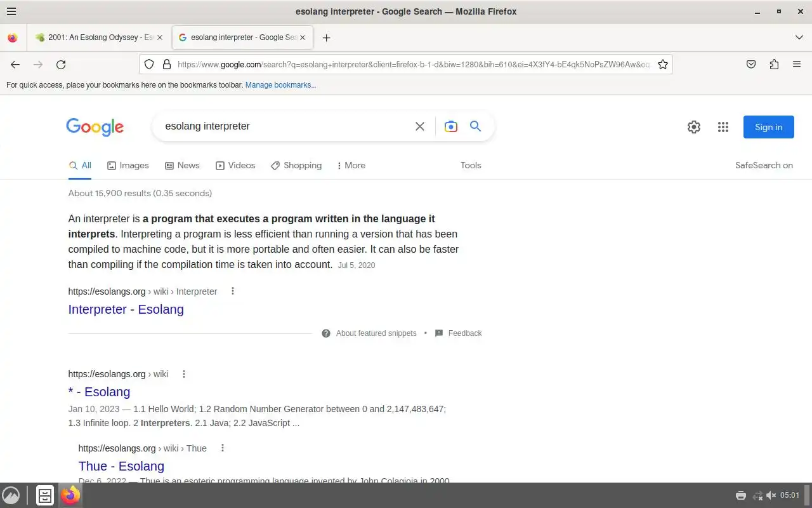812x508 pixels.
Task: Open the file manager in taskbar
Action: tap(45, 495)
